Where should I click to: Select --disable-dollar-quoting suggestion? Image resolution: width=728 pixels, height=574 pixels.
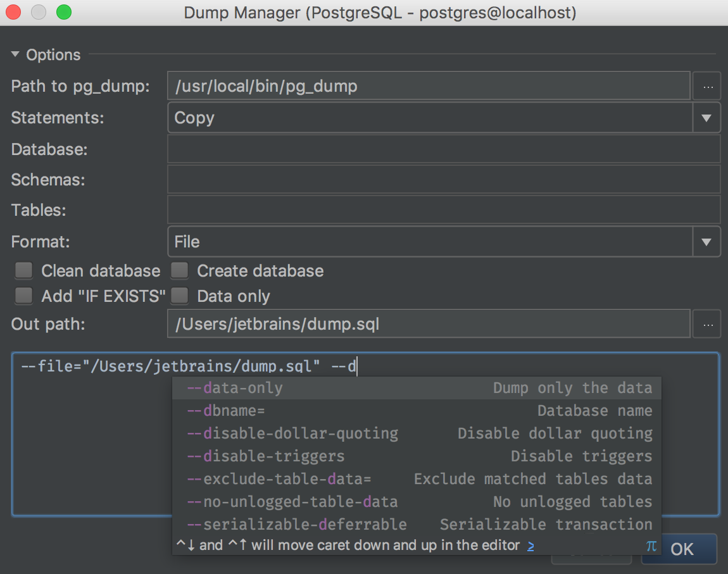[x=417, y=434]
